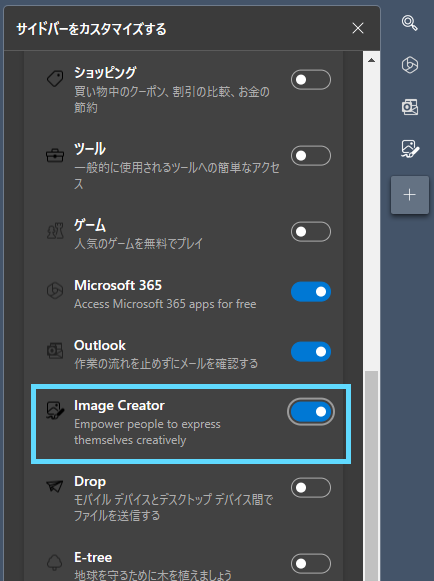This screenshot has height=581, width=434.
Task: Click the paper plane icon beside Drop
Action: click(x=55, y=486)
